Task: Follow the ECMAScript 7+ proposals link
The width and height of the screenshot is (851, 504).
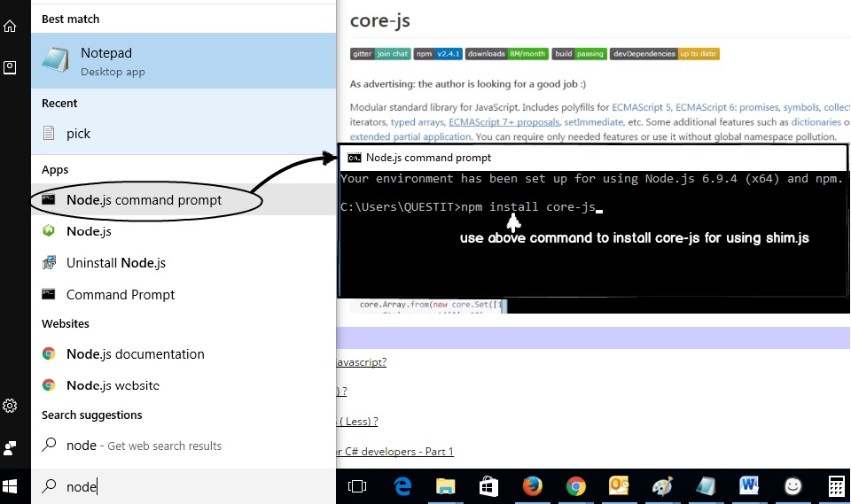Action: (x=504, y=122)
